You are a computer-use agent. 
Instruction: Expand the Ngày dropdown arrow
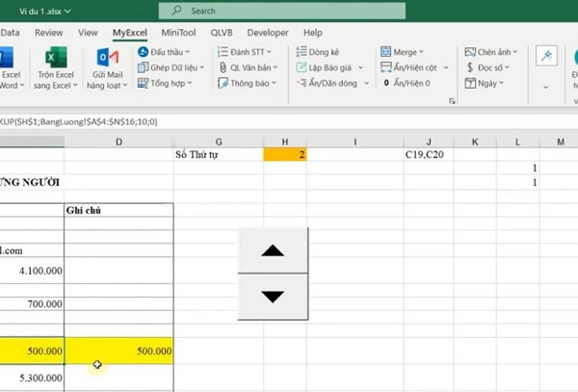click(501, 83)
